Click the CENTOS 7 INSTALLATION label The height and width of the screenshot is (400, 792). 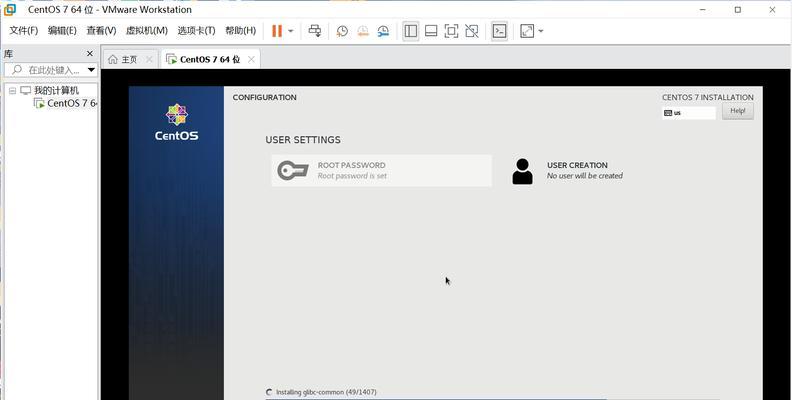[708, 97]
